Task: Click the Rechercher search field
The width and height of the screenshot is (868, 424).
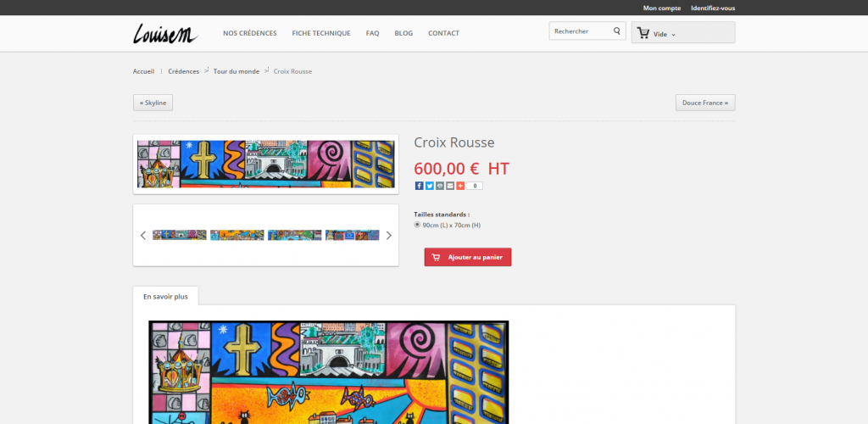Action: [580, 32]
